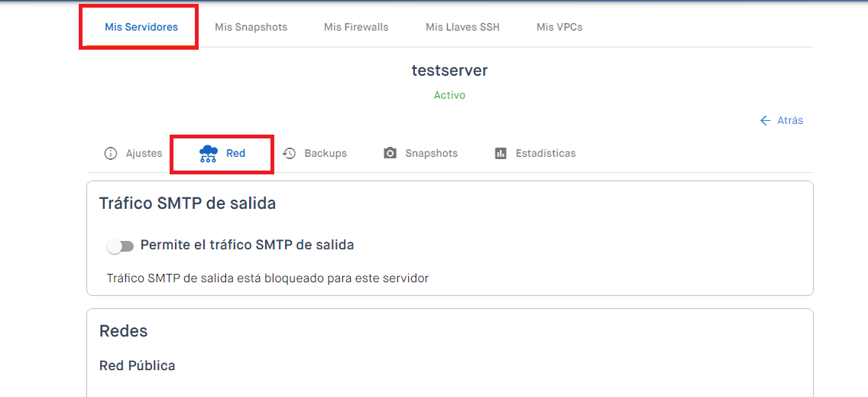This screenshot has height=397, width=868.
Task: Click the camera icon for Snapshots
Action: pyautogui.click(x=390, y=153)
